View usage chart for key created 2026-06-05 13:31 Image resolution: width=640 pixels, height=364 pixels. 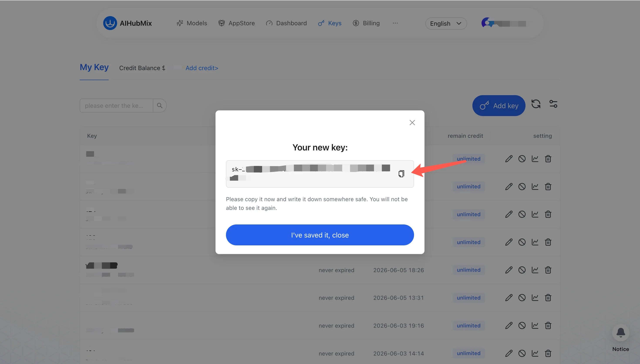pyautogui.click(x=535, y=298)
